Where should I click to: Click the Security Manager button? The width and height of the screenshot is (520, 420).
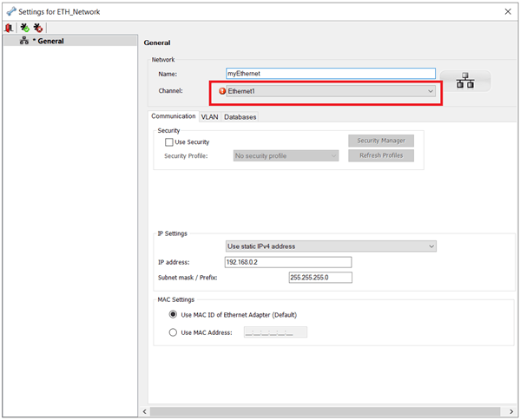381,141
